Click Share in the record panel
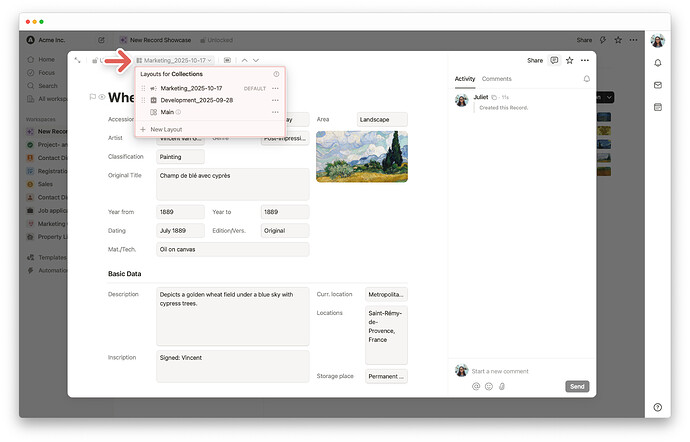The height and width of the screenshot is (442, 690). [x=535, y=61]
